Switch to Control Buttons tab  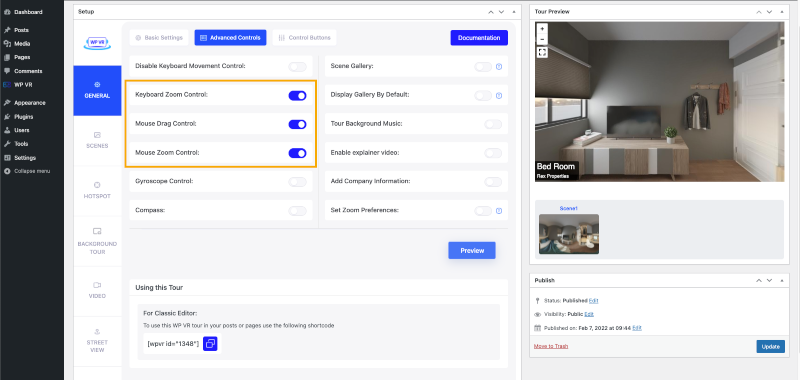click(x=305, y=38)
